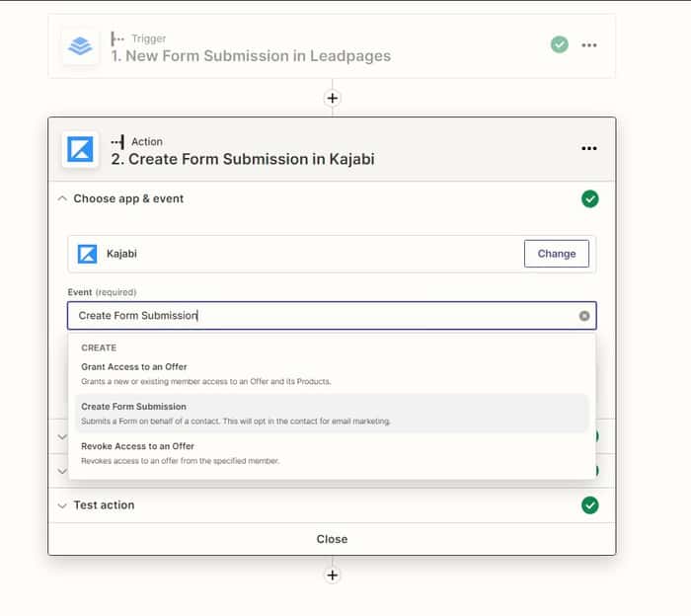691x616 pixels.
Task: Click the Change app button
Action: pos(556,254)
